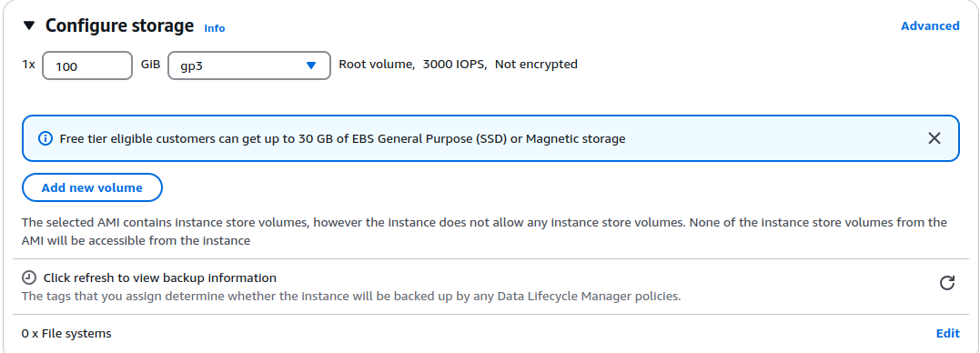
Task: Click the '3000 IOPS' text
Action: click(x=454, y=64)
